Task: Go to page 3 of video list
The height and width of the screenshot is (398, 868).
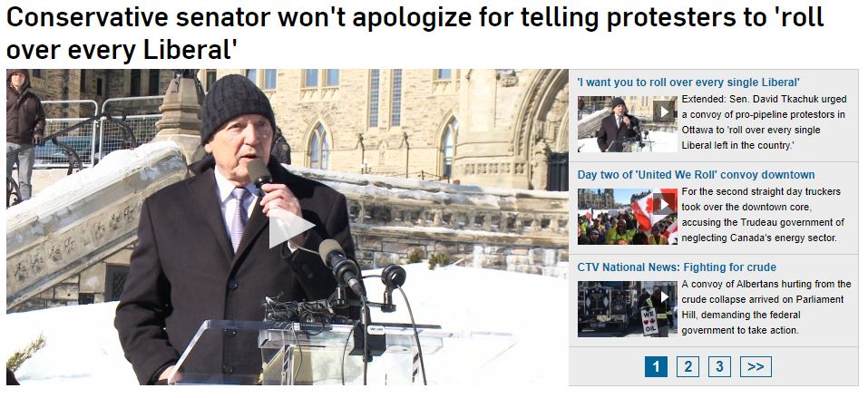Action: point(719,366)
